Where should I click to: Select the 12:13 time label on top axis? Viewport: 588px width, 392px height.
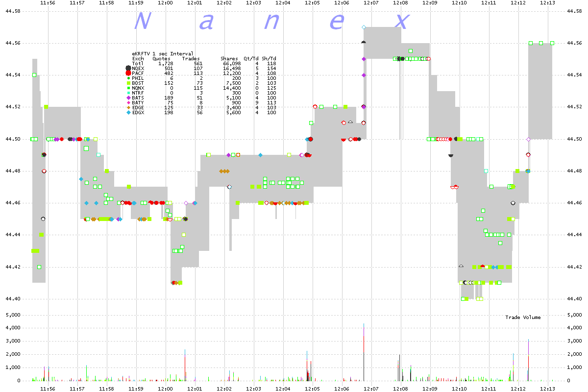[547, 3]
